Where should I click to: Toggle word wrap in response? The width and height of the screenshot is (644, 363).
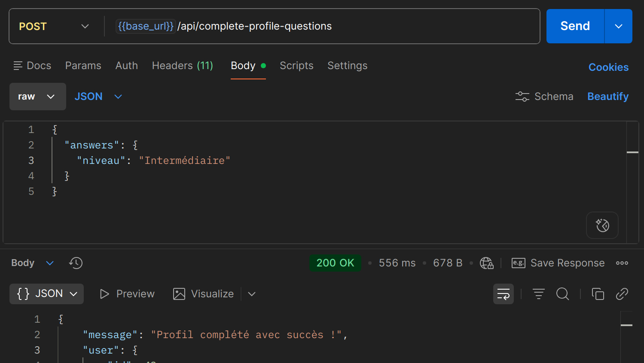504,294
